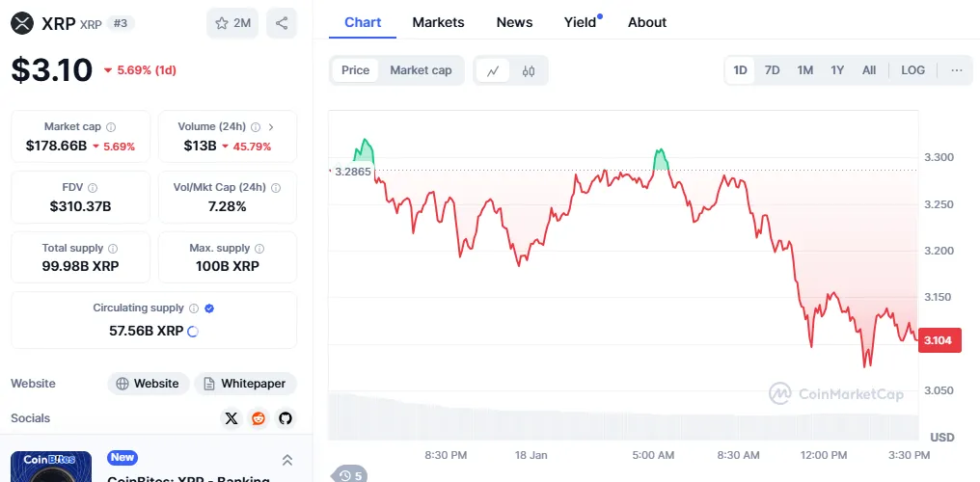The width and height of the screenshot is (980, 482).
Task: Open the Markets tab
Action: 438,22
